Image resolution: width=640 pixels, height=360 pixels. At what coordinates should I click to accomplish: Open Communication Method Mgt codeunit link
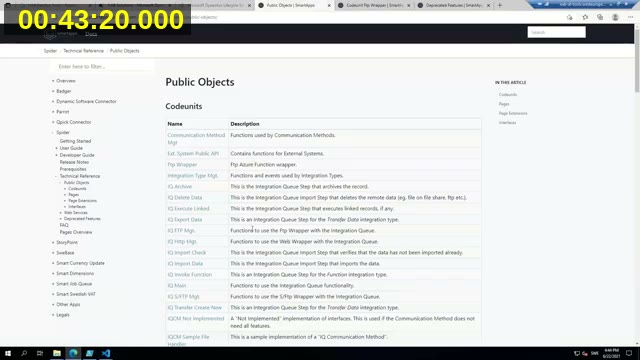[x=196, y=139]
